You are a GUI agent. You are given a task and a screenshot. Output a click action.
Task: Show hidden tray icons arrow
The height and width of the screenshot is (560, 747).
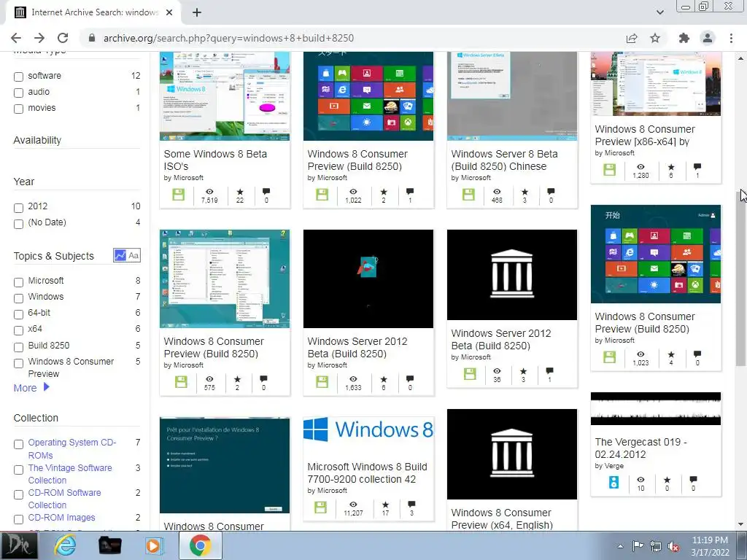pos(620,546)
